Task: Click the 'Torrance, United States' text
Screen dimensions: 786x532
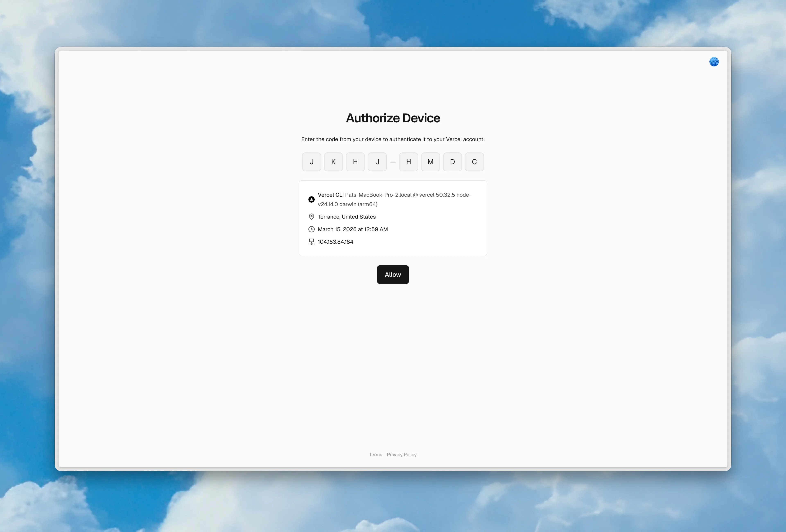Action: (347, 217)
